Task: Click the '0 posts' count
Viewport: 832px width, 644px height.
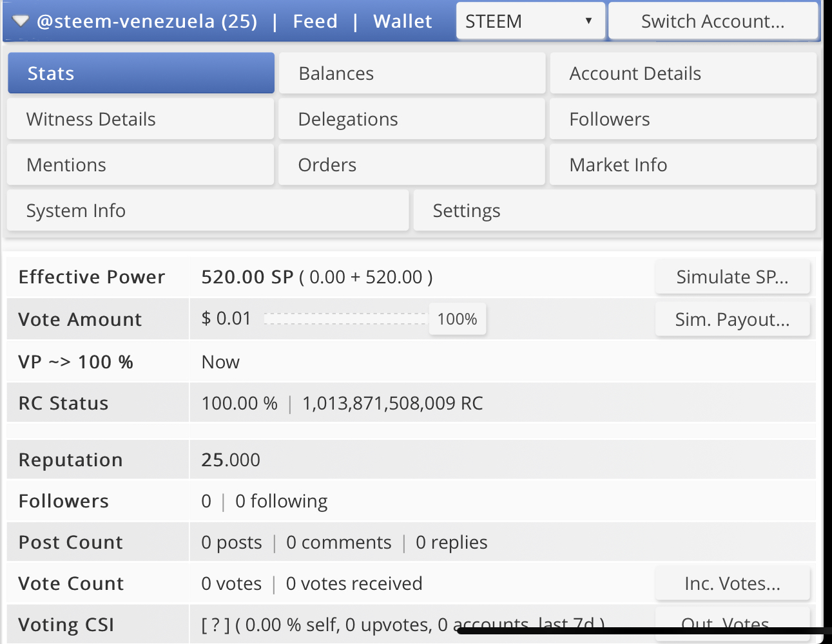Action: pyautogui.click(x=232, y=542)
